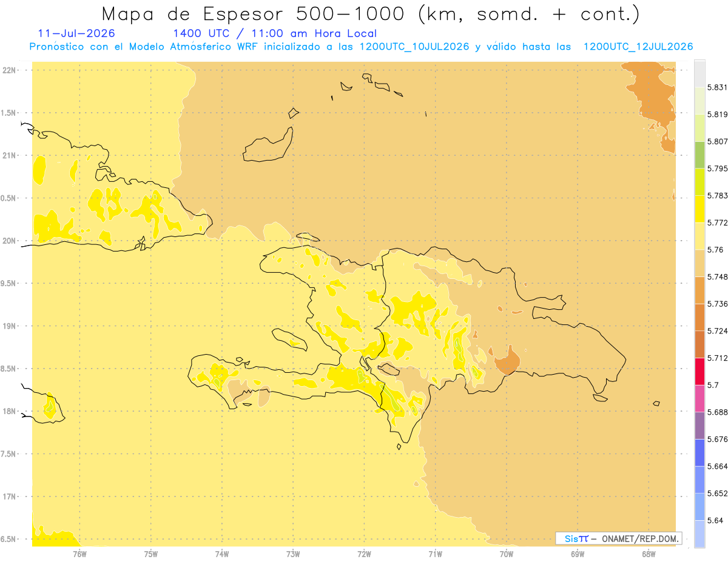This screenshot has height=562, width=728.
Task: Click the light blue swatch between 5.64 and 5.652
Action: (x=699, y=507)
